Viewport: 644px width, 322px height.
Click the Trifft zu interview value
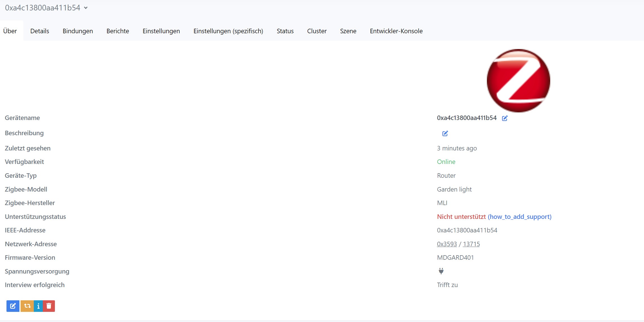click(447, 285)
